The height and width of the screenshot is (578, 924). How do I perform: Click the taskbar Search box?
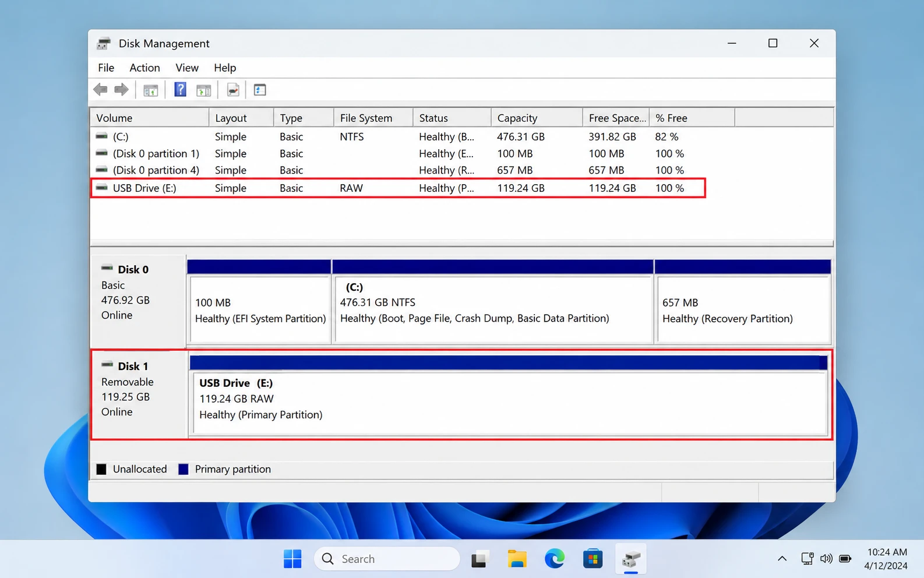(x=387, y=559)
